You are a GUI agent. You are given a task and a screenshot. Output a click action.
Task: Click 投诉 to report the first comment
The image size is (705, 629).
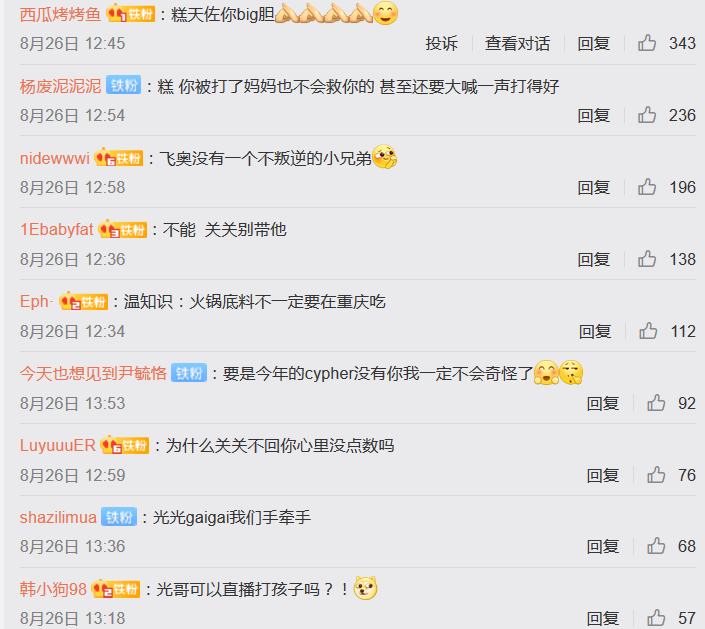(441, 44)
